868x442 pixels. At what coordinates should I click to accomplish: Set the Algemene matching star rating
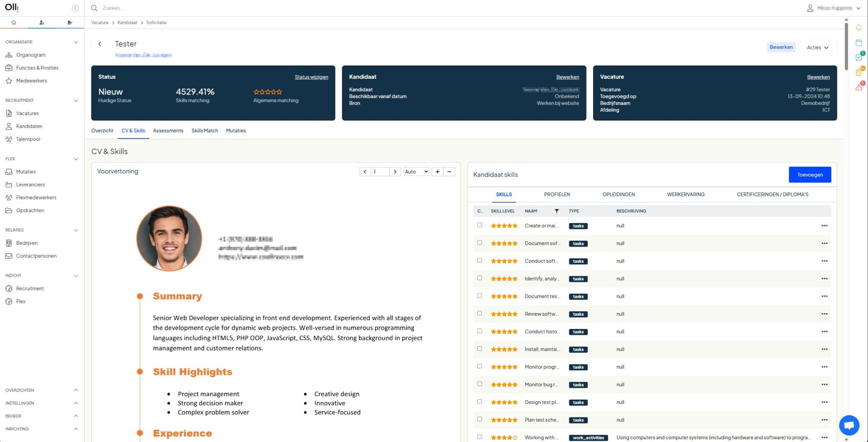tap(268, 92)
